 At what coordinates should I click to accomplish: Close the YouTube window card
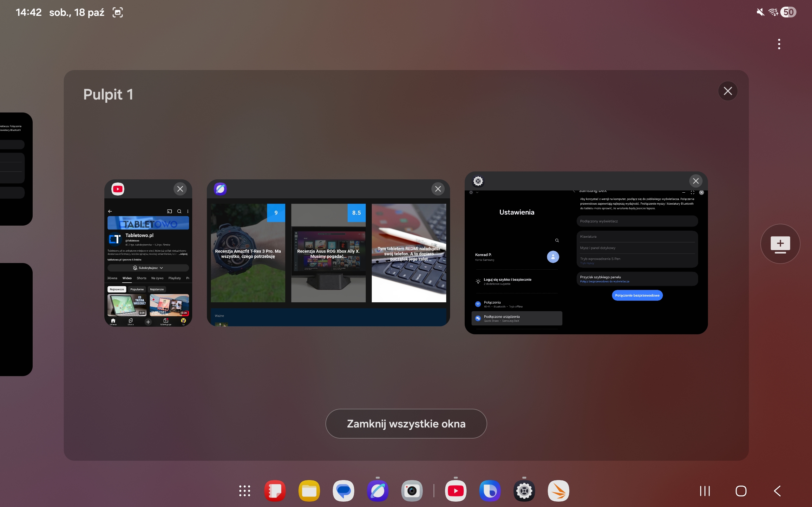tap(180, 189)
